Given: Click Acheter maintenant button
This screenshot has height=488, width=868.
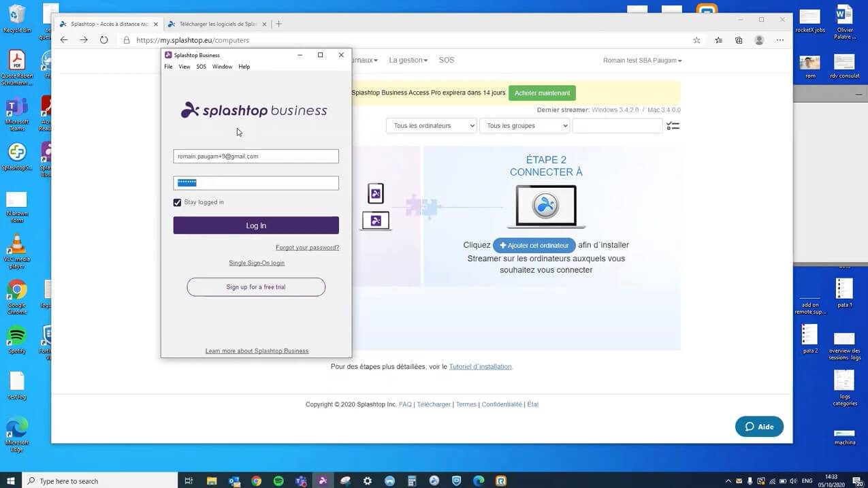Looking at the screenshot, I should pos(542,93).
